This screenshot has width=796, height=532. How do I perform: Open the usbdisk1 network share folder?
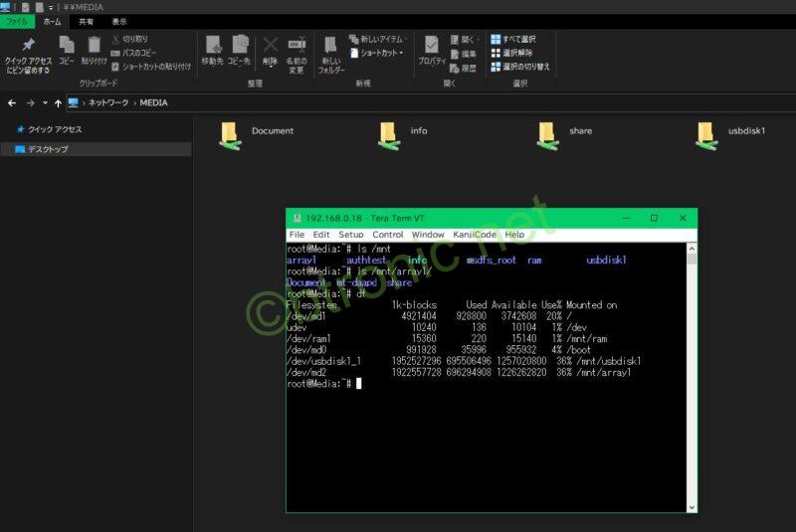click(705, 135)
